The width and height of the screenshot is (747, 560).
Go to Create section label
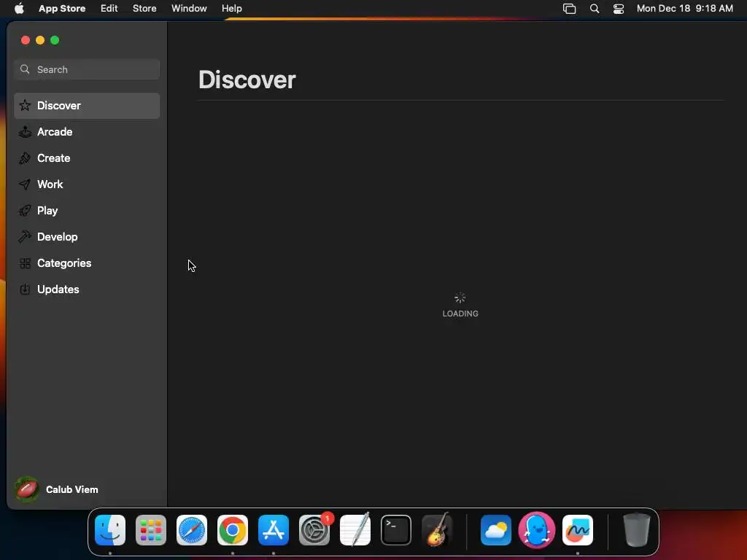(x=54, y=158)
